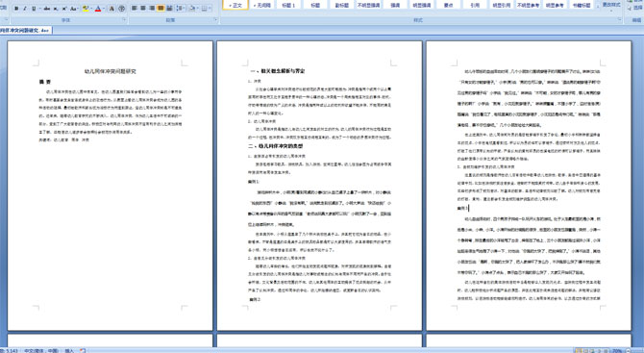Click the first page thumbnail with 摘要
This screenshot has width=644, height=353.
[x=111, y=186]
